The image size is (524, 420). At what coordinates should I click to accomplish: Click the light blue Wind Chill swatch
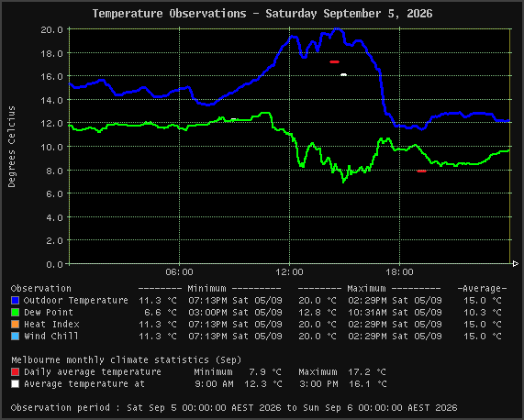pyautogui.click(x=15, y=337)
